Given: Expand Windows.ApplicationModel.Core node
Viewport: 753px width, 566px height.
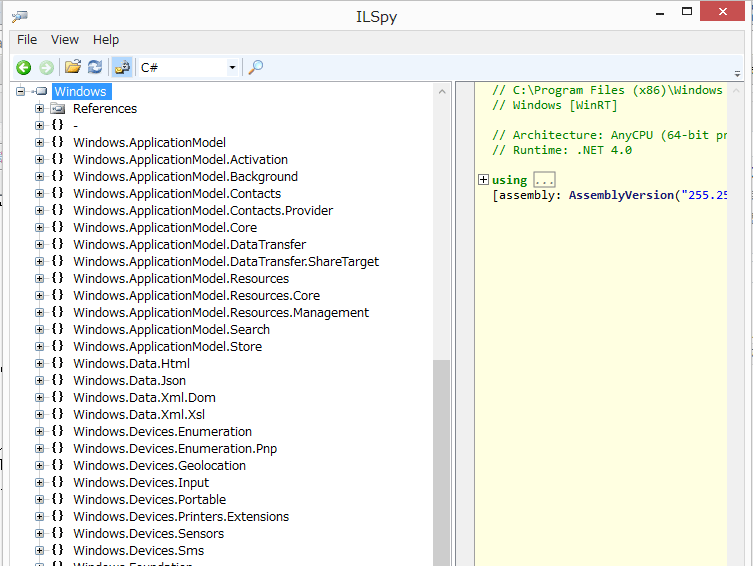Looking at the screenshot, I should click(39, 228).
